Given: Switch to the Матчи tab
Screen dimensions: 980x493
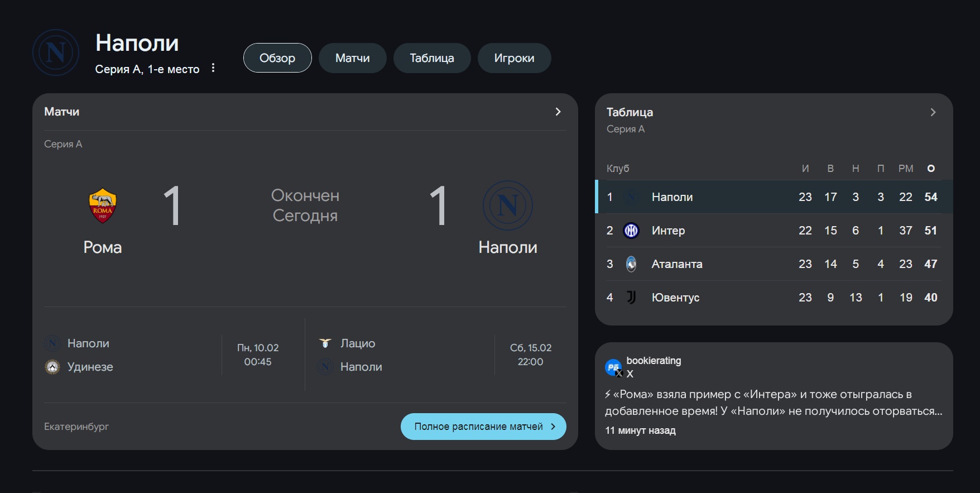Looking at the screenshot, I should click(353, 58).
